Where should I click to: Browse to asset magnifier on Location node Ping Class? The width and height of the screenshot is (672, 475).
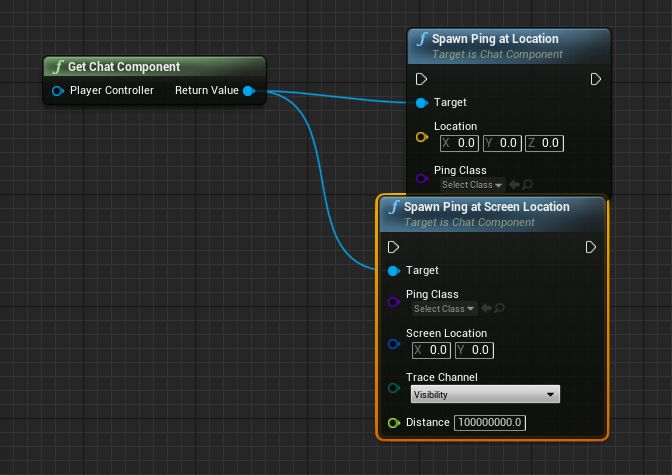pyautogui.click(x=528, y=185)
